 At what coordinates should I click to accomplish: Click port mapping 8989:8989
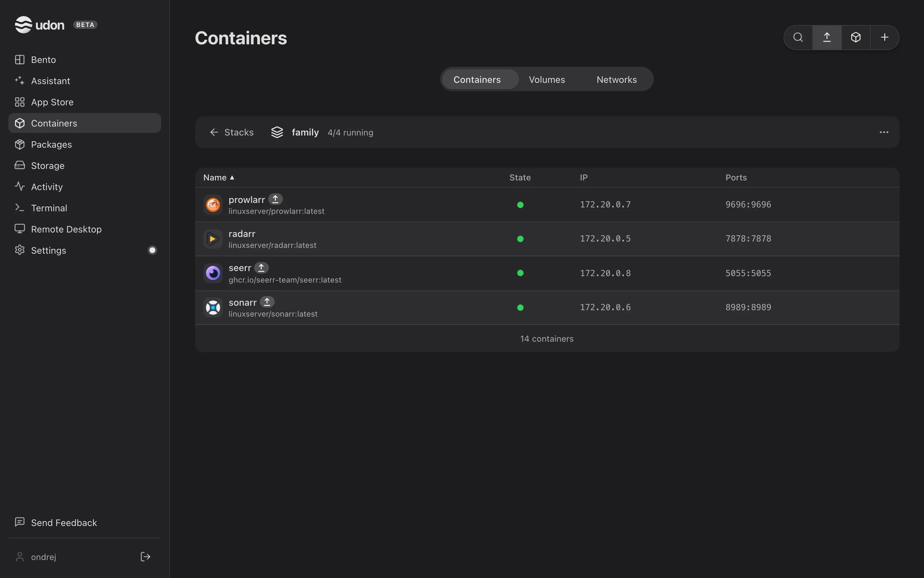pos(749,307)
